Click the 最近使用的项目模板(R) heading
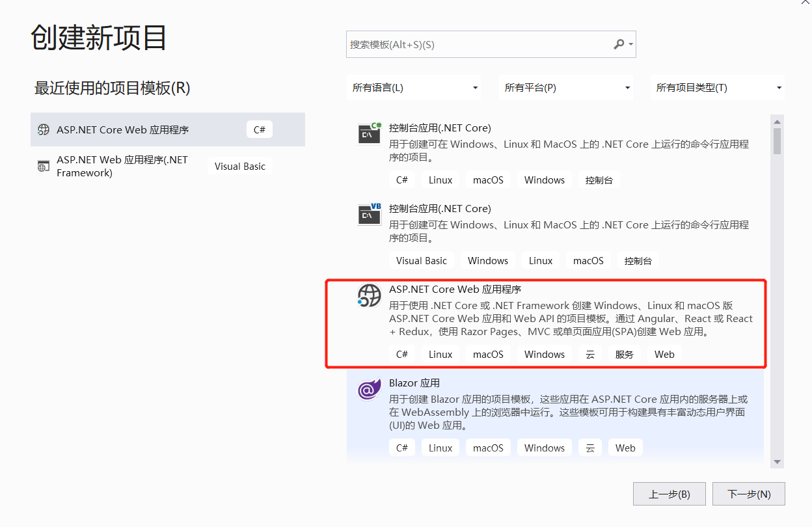 (x=113, y=88)
